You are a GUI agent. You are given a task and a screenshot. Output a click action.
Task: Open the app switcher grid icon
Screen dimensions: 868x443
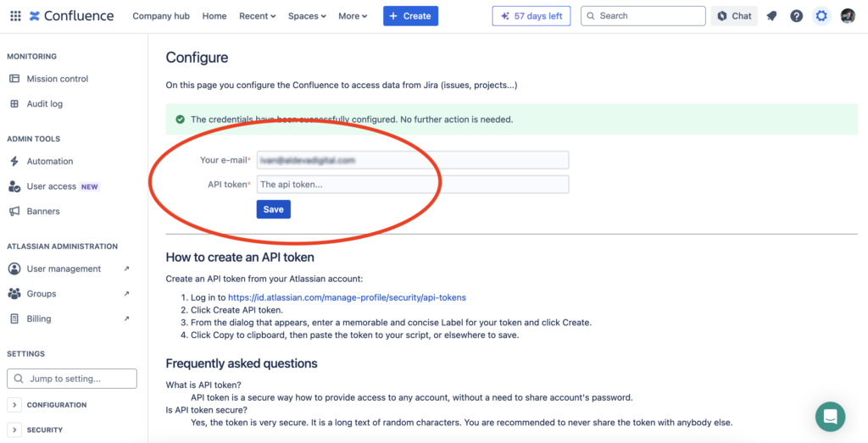point(15,16)
